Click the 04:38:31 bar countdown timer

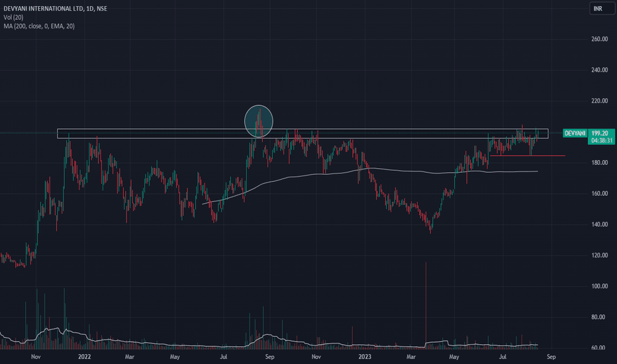coord(602,140)
